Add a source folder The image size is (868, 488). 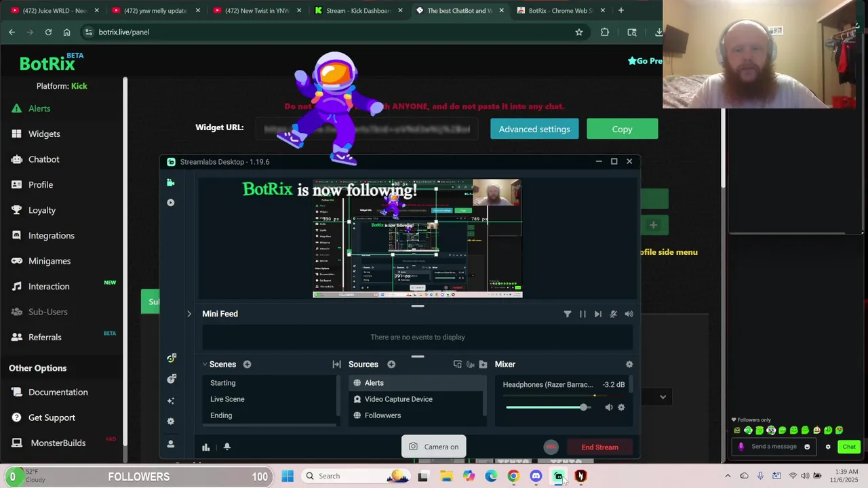(x=483, y=365)
